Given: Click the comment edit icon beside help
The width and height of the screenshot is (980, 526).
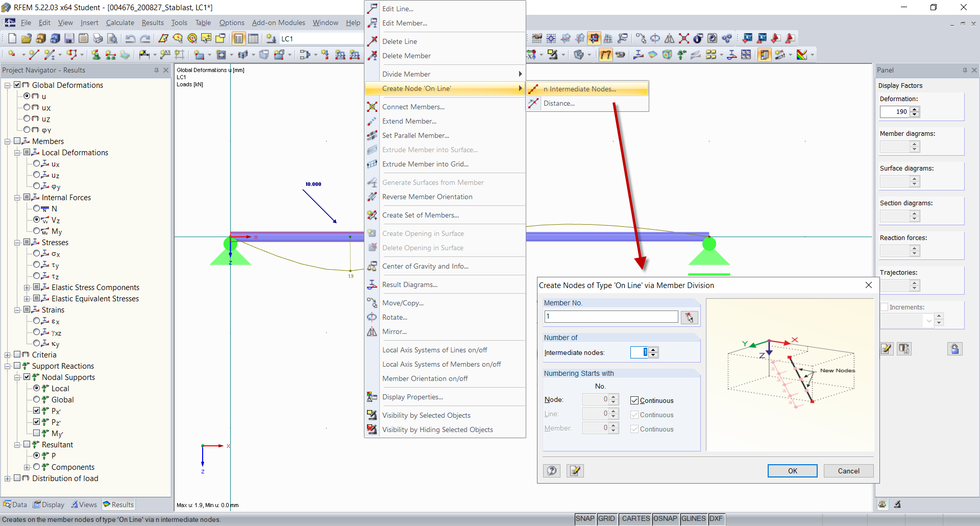Looking at the screenshot, I should coord(575,471).
